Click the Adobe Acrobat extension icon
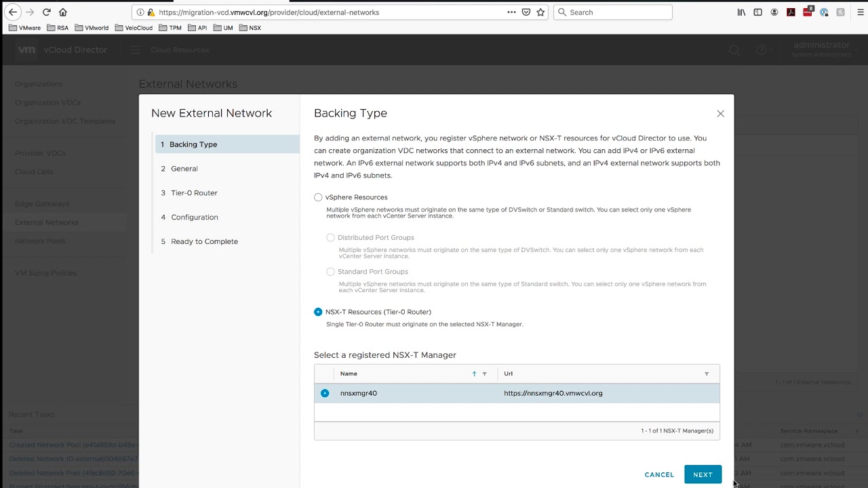This screenshot has height=488, width=868. [x=791, y=12]
